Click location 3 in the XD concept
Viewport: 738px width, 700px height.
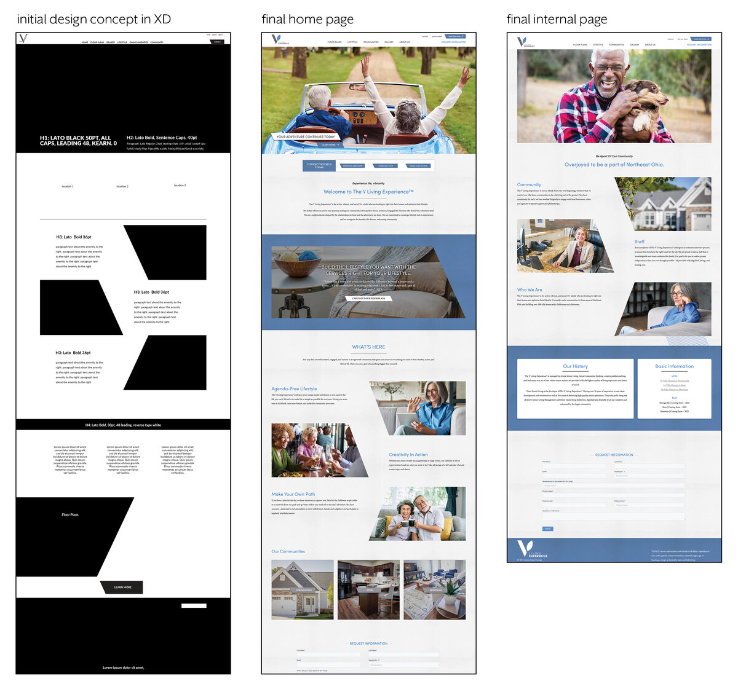click(180, 186)
